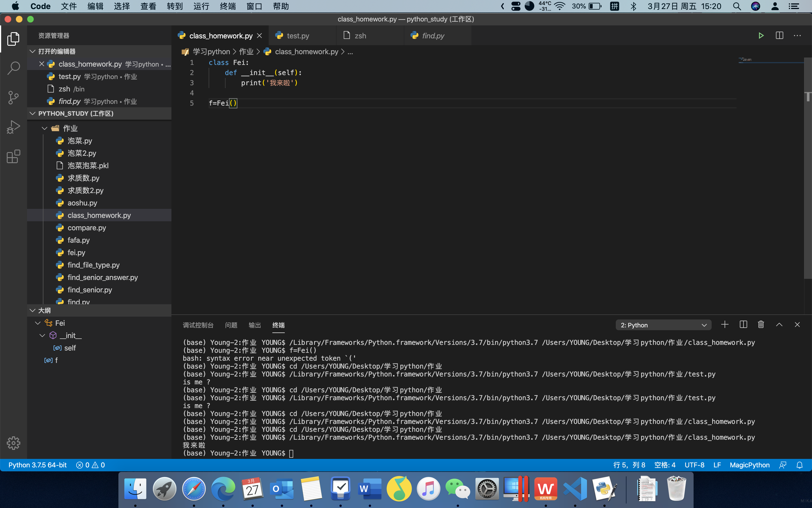Open Visual Studio Code Dock icon
The width and height of the screenshot is (812, 508).
[x=575, y=489]
